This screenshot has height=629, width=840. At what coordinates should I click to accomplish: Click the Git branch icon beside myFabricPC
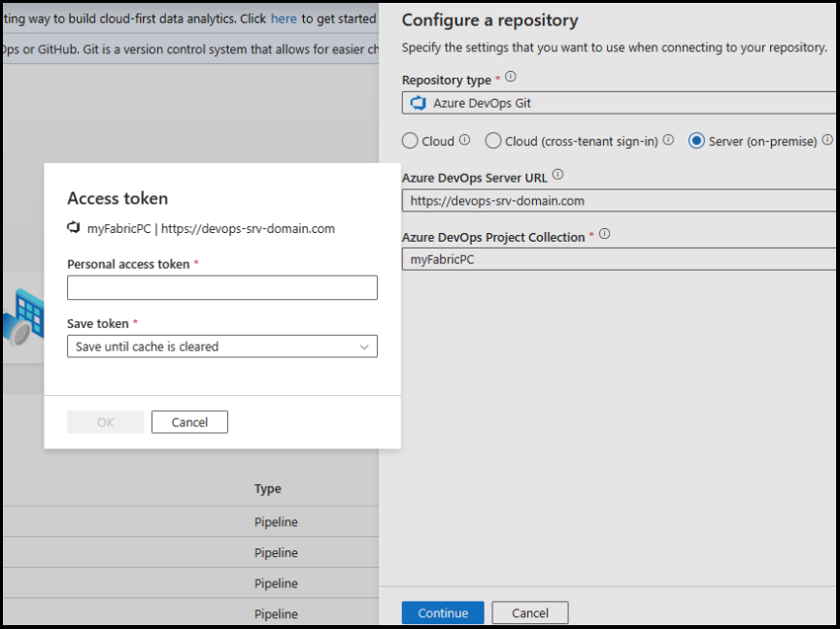pyautogui.click(x=73, y=227)
